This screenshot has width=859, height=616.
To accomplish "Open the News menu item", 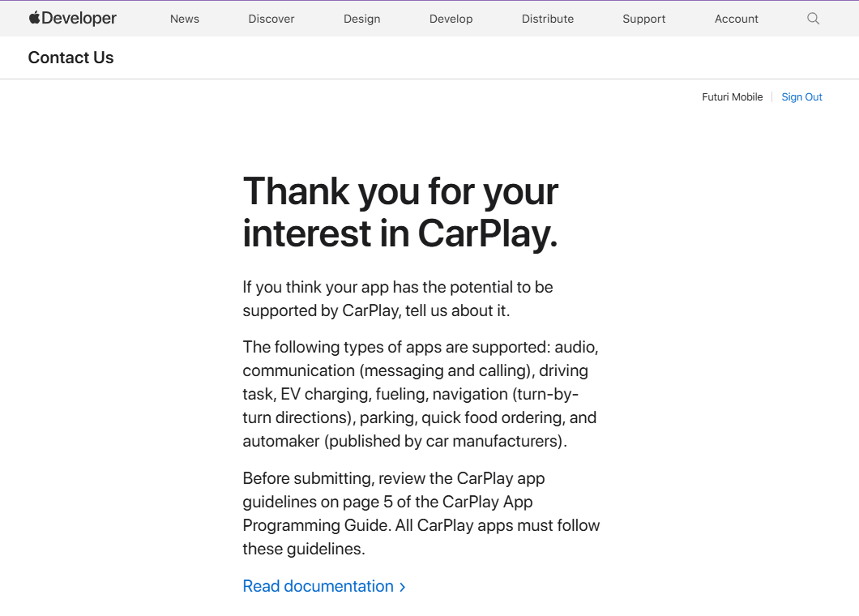I will tap(184, 19).
